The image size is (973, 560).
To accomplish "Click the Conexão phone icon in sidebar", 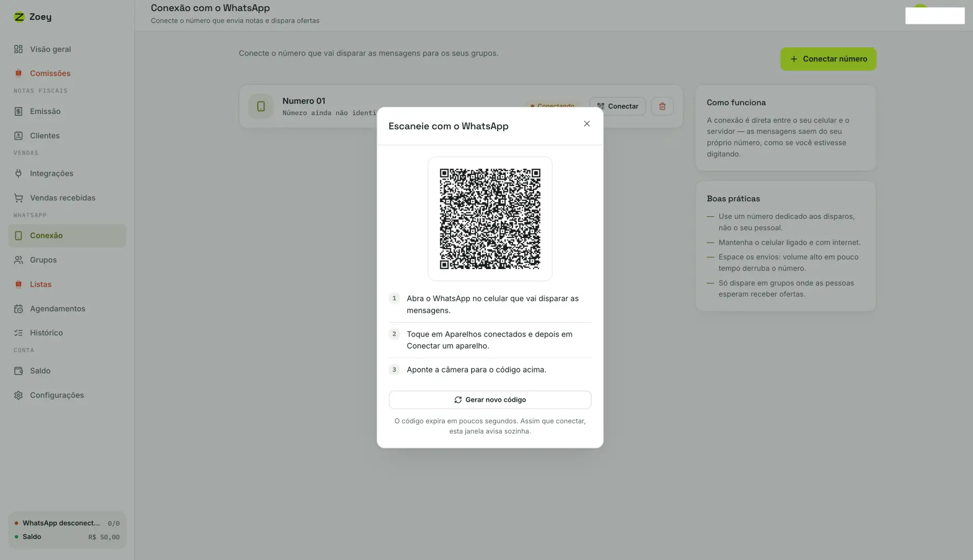I will point(18,236).
